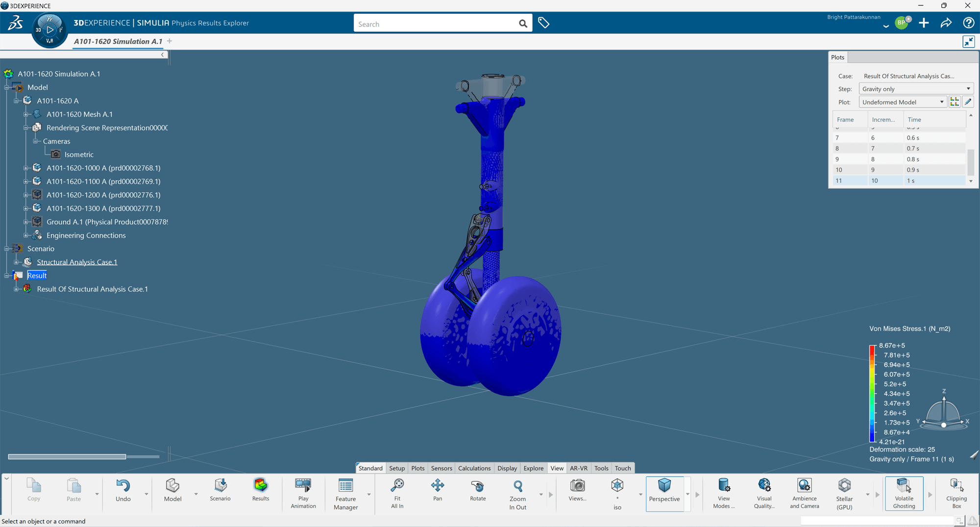Open the Views camera icon
This screenshot has width=980, height=527.
[578, 485]
